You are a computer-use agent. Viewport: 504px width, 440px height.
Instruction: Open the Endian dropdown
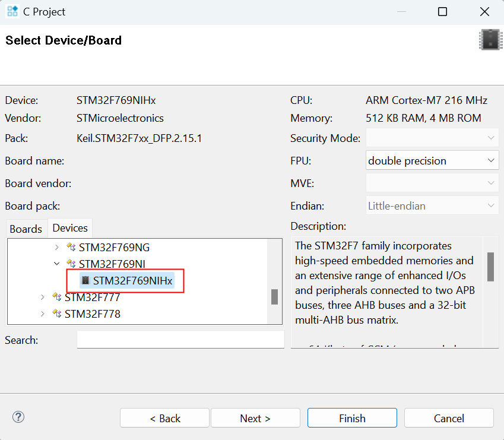click(432, 206)
